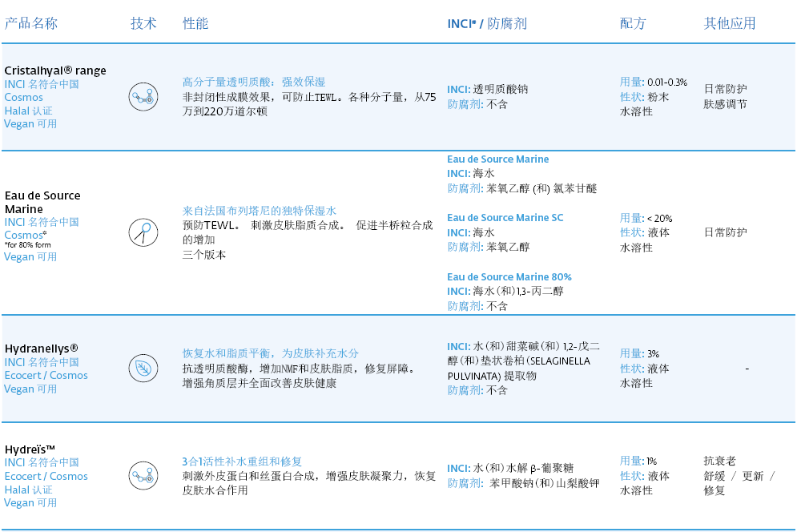The image size is (797, 532).
Task: Click Vegan 可用 under Hydranellys
Action: tap(30, 389)
